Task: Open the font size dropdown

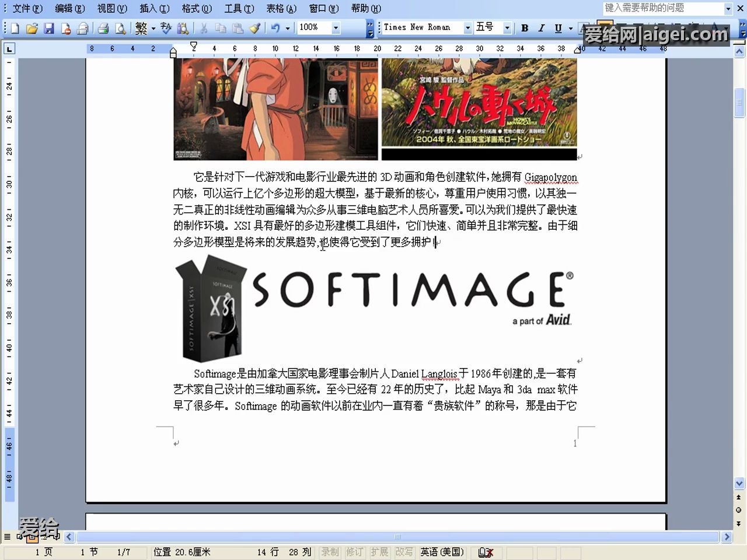Action: click(507, 28)
